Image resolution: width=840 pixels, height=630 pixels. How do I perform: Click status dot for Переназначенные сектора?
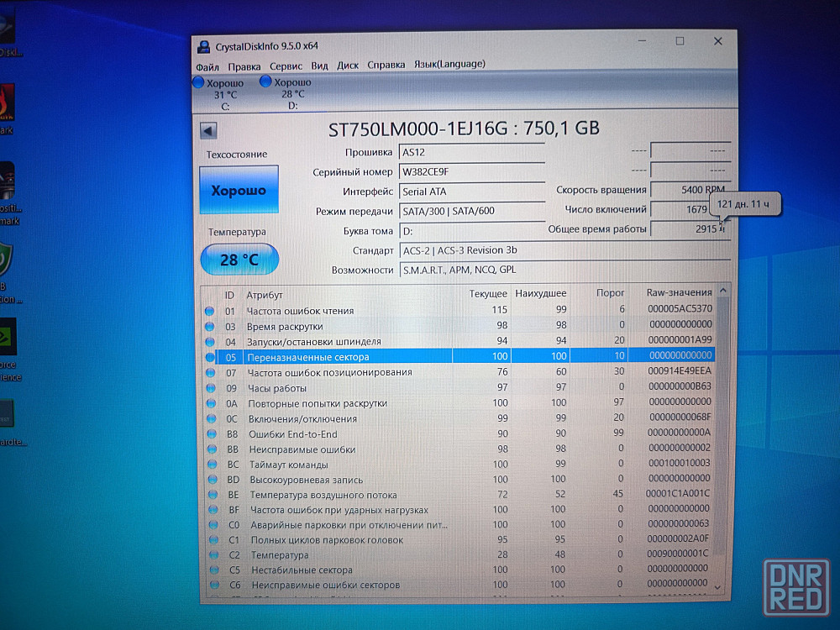[x=210, y=357]
